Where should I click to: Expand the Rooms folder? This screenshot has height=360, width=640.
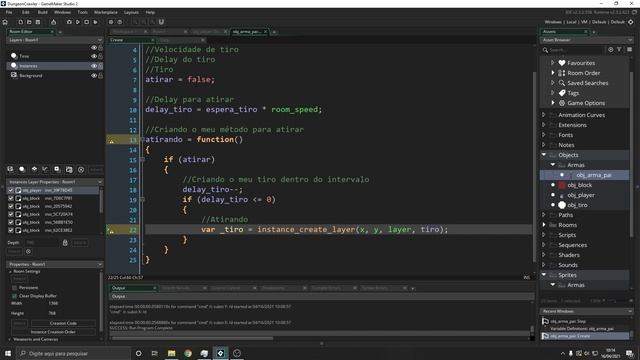pos(544,225)
